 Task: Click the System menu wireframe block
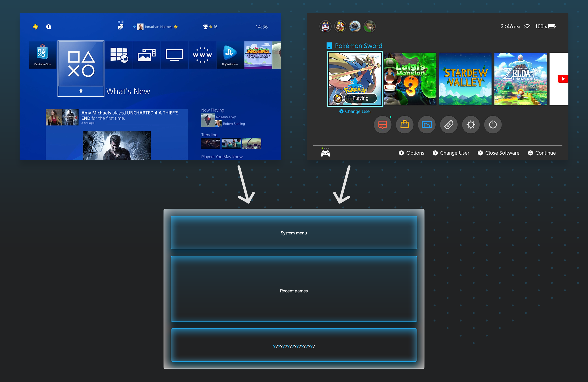pos(294,233)
